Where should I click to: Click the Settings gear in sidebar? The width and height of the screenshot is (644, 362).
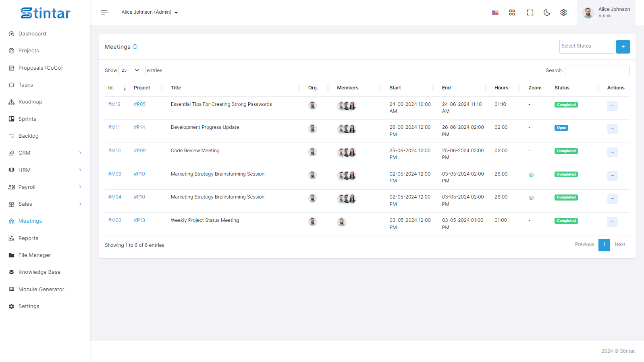pos(12,306)
